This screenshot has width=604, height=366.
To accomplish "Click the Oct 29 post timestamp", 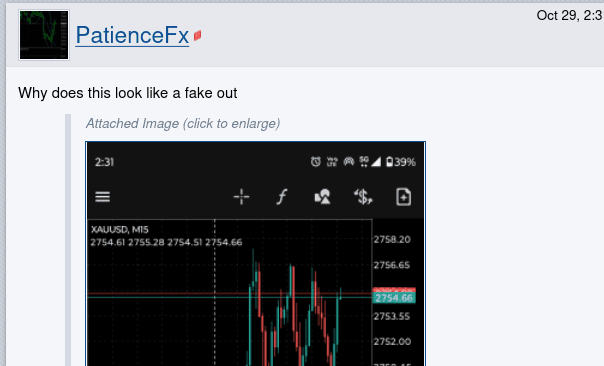I will [570, 15].
